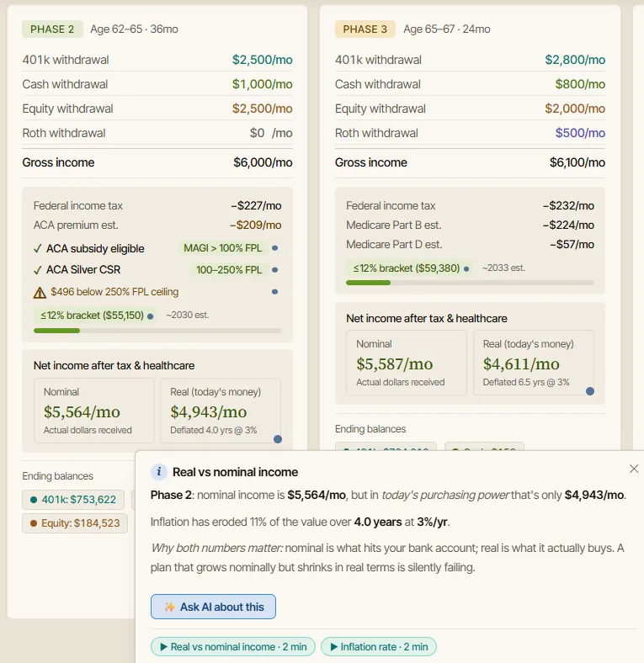Click the Equity: $184,523 balance chip
Screen dimensions: 644x663
point(75,523)
